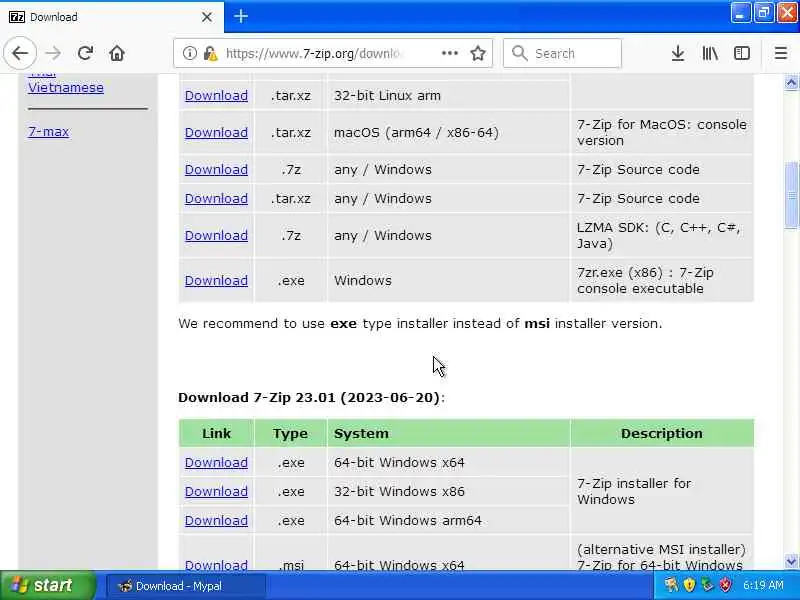The width and height of the screenshot is (800, 600).
Task: Download the 7-Zip Source code .7z
Action: click(x=216, y=169)
